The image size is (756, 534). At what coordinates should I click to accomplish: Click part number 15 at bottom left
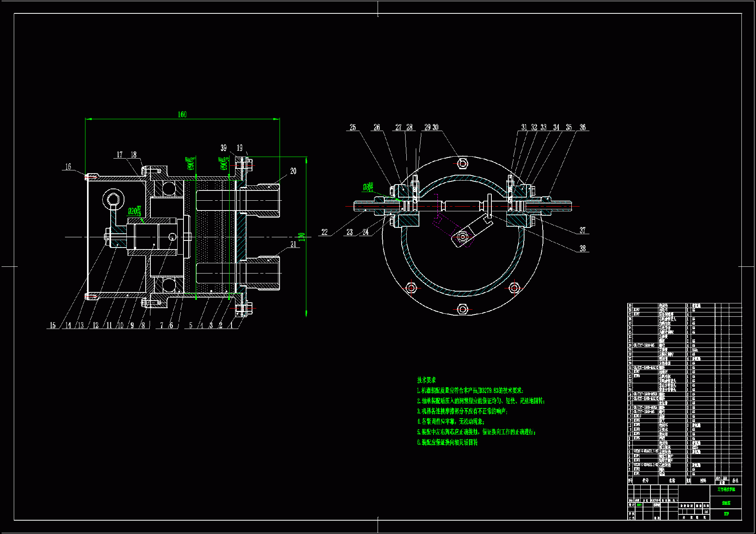(53, 325)
